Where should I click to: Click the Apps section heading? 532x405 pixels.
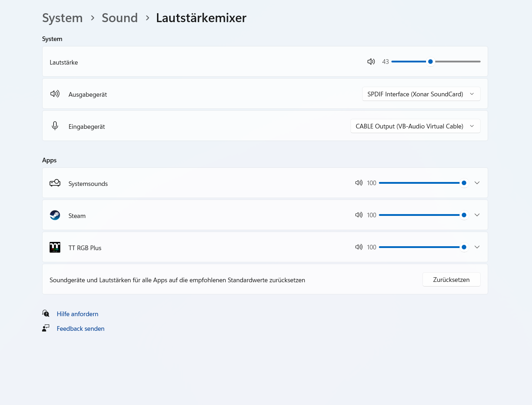pos(49,160)
